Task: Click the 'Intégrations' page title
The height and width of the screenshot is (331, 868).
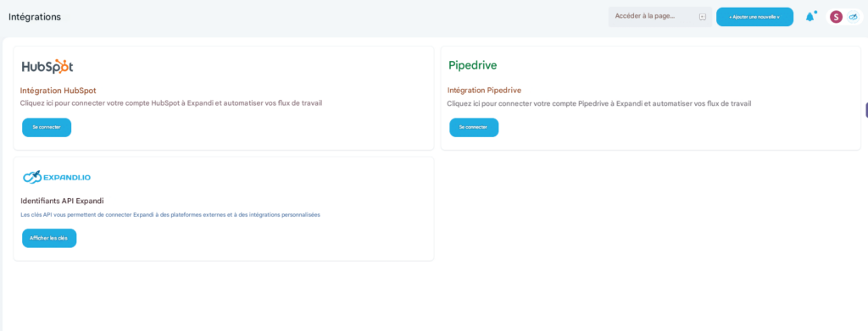Action: point(34,17)
